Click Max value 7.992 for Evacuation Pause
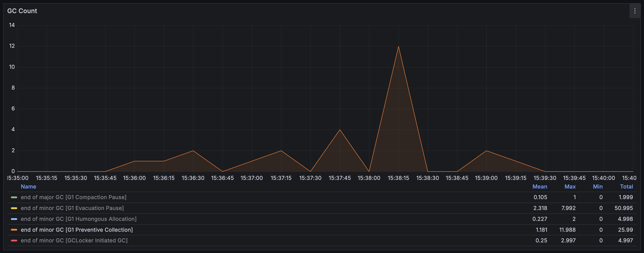This screenshot has width=644, height=253. click(x=568, y=208)
